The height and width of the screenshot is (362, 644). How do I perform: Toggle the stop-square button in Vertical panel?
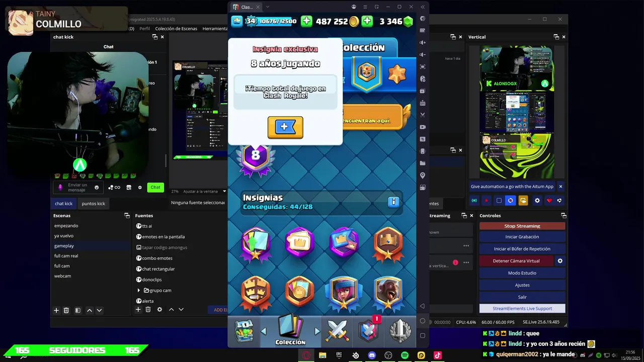point(499,201)
